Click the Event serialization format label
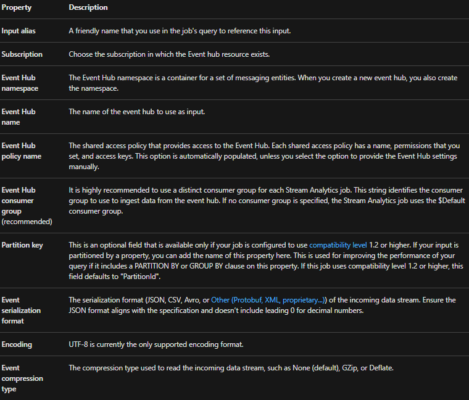 point(21,310)
